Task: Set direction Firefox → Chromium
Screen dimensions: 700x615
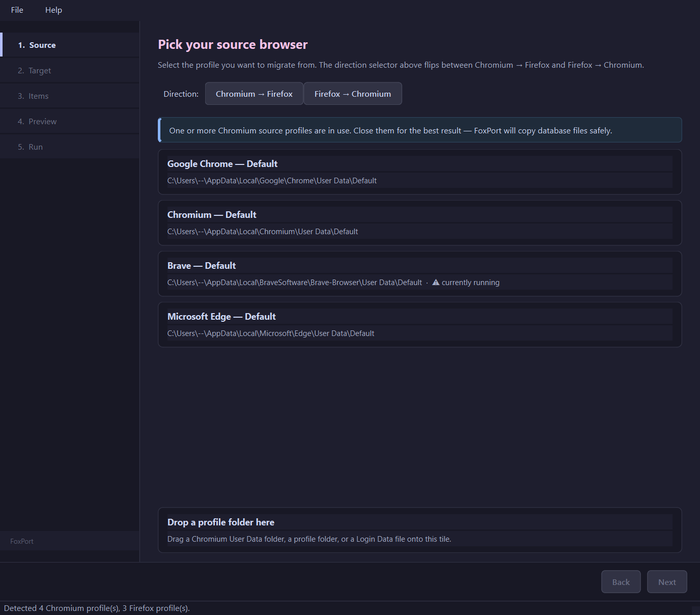Action: [353, 94]
